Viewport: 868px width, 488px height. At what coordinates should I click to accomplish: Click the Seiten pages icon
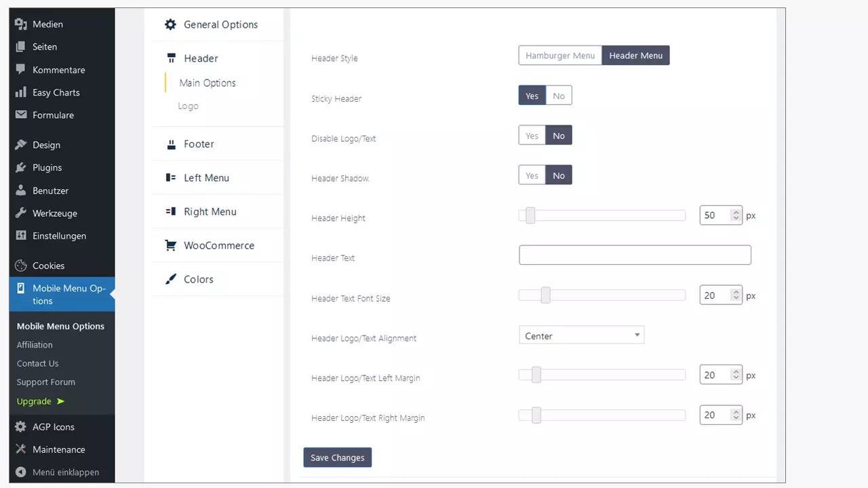(x=21, y=47)
